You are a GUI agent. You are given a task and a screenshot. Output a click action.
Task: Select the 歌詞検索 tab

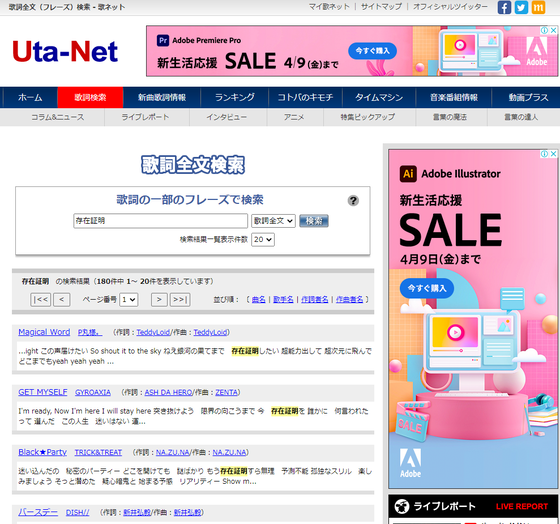(90, 97)
